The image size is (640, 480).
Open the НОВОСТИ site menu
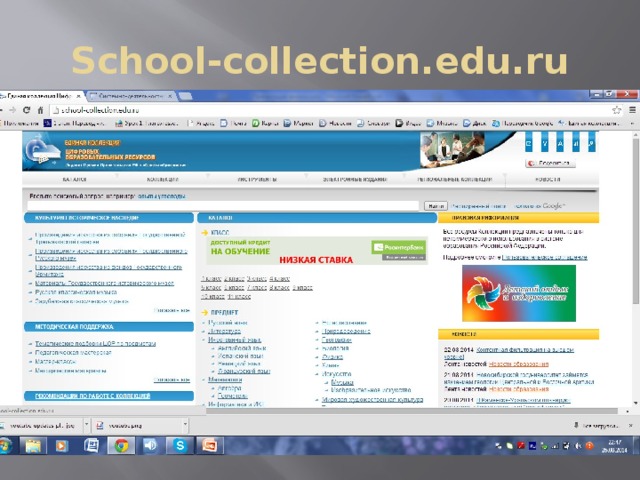click(x=548, y=179)
